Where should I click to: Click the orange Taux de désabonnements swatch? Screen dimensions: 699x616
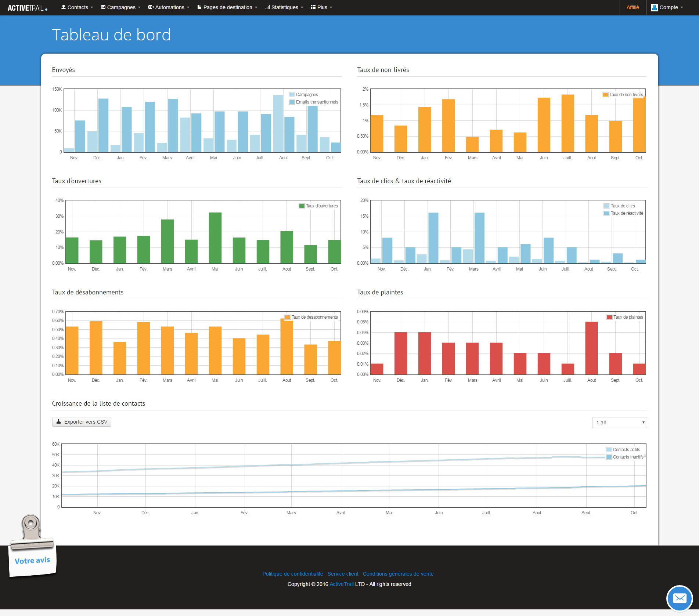288,317
